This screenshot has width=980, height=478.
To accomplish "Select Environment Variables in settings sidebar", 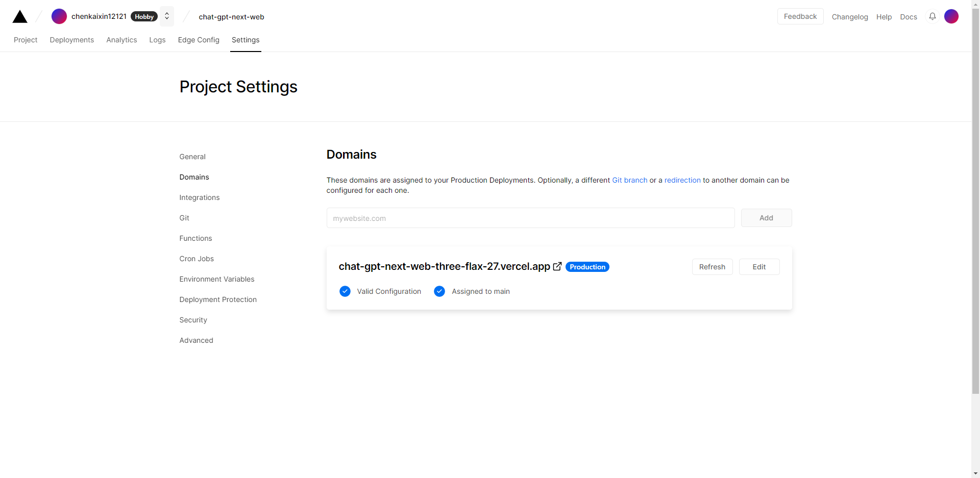I will pyautogui.click(x=217, y=279).
